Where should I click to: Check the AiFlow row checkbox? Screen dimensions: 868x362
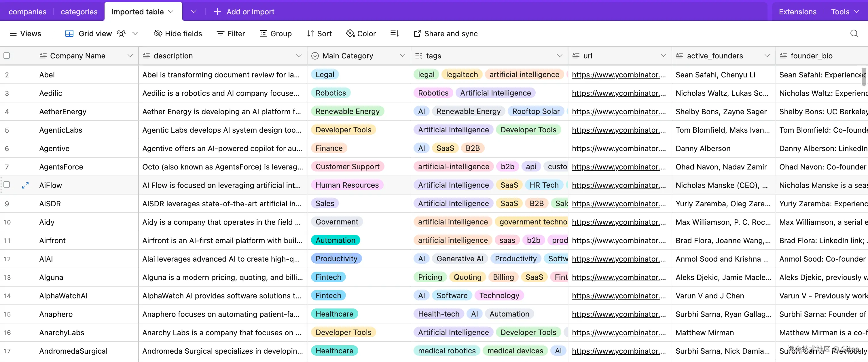7,184
